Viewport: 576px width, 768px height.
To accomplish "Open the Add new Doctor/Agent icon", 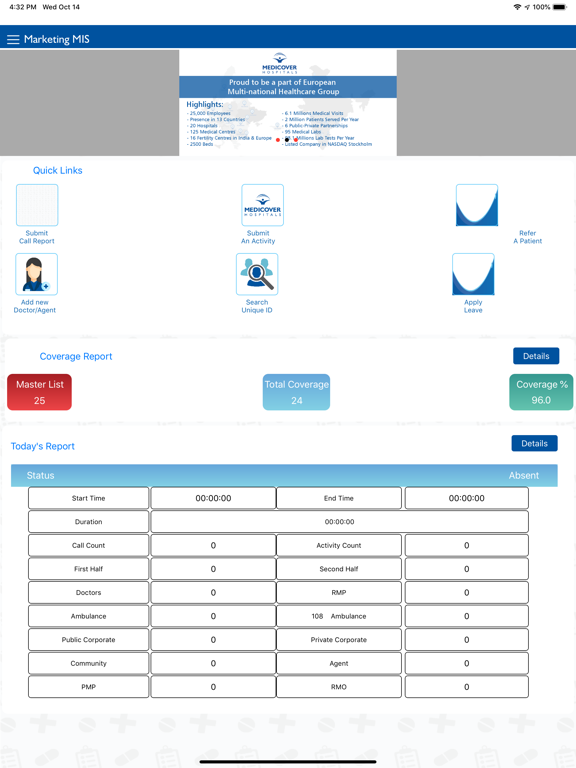I will 37,274.
